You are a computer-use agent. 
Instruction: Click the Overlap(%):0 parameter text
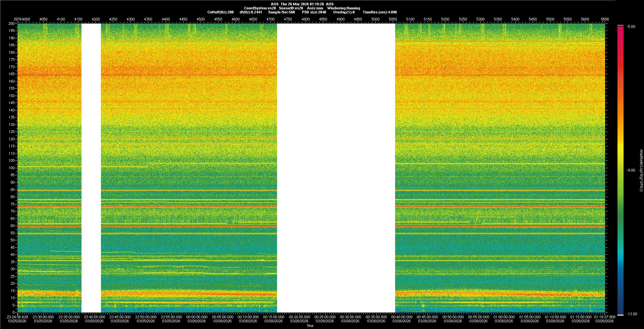click(x=344, y=12)
